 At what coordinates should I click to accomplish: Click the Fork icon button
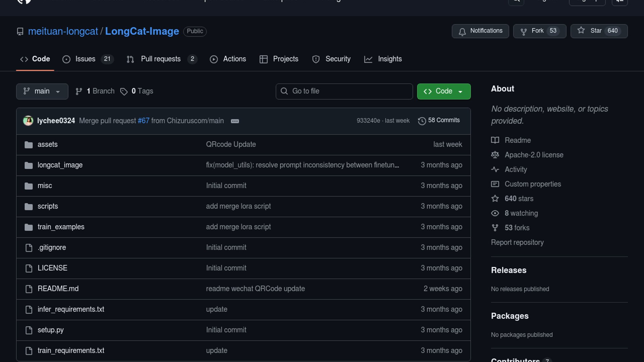pos(523,31)
